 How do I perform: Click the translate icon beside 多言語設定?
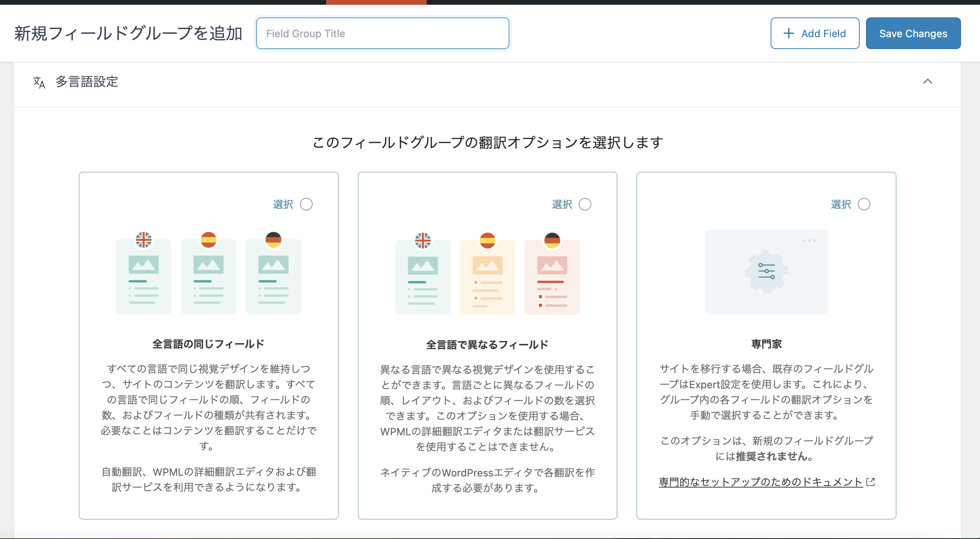(39, 82)
